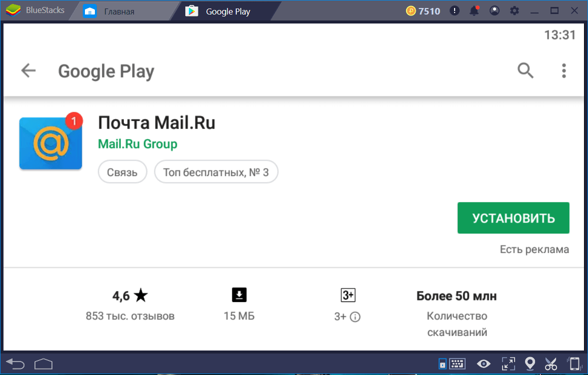Open the three-dot overflow menu
Viewport: 588px width, 375px height.
click(564, 71)
